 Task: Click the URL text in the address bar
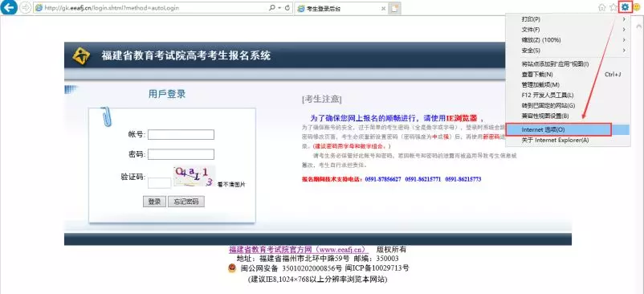tap(112, 8)
